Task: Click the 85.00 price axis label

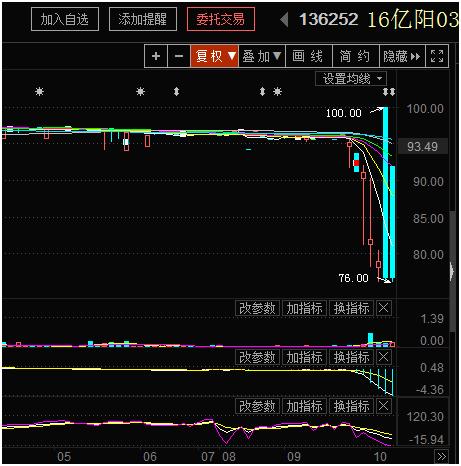Action: [428, 218]
